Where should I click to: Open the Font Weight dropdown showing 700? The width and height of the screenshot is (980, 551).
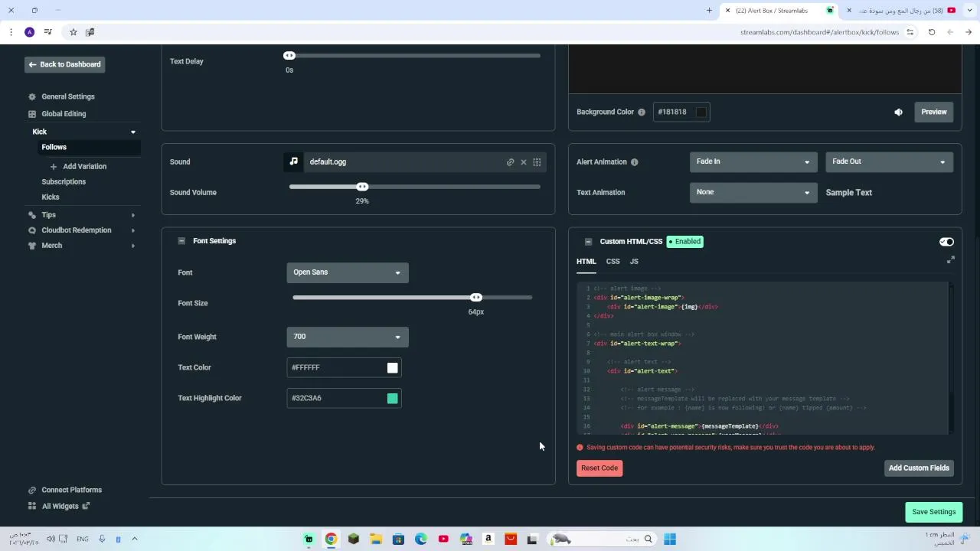348,337
